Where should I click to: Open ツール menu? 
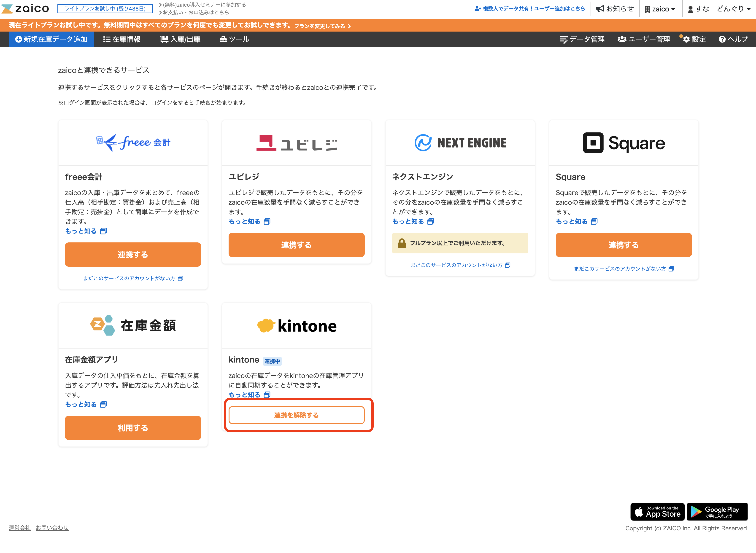[x=234, y=39]
